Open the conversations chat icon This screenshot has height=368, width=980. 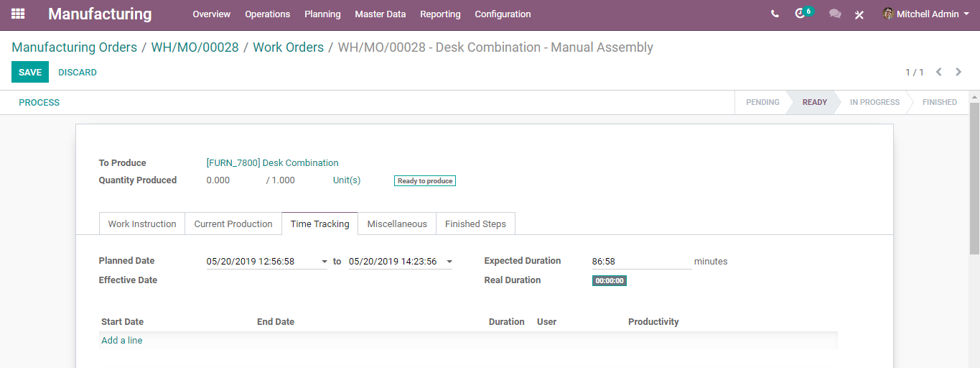835,14
